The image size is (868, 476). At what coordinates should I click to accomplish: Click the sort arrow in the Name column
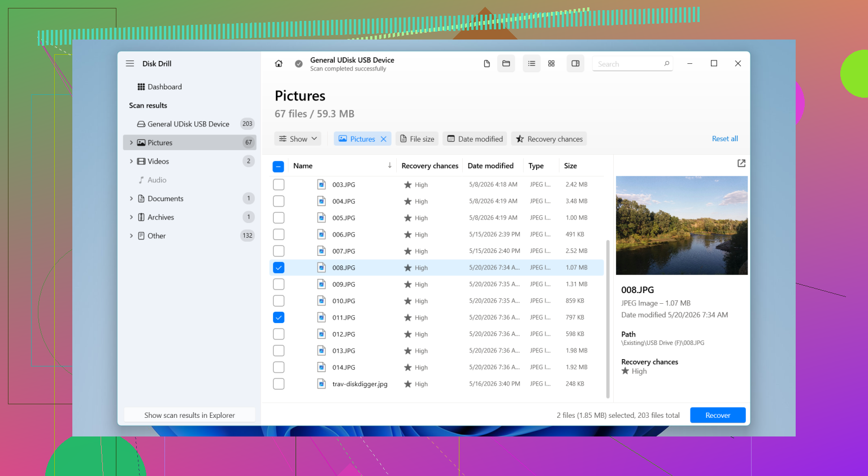coord(389,165)
